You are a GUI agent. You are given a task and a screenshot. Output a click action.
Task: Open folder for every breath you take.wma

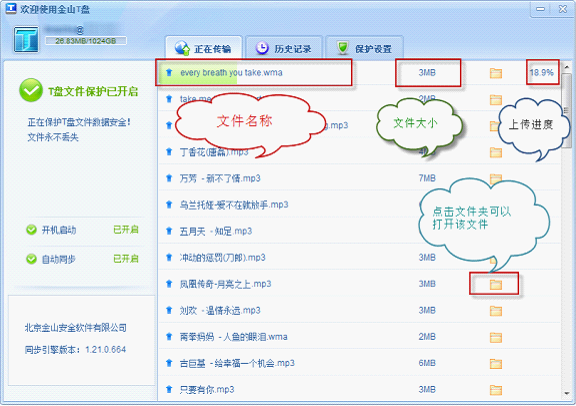click(496, 73)
